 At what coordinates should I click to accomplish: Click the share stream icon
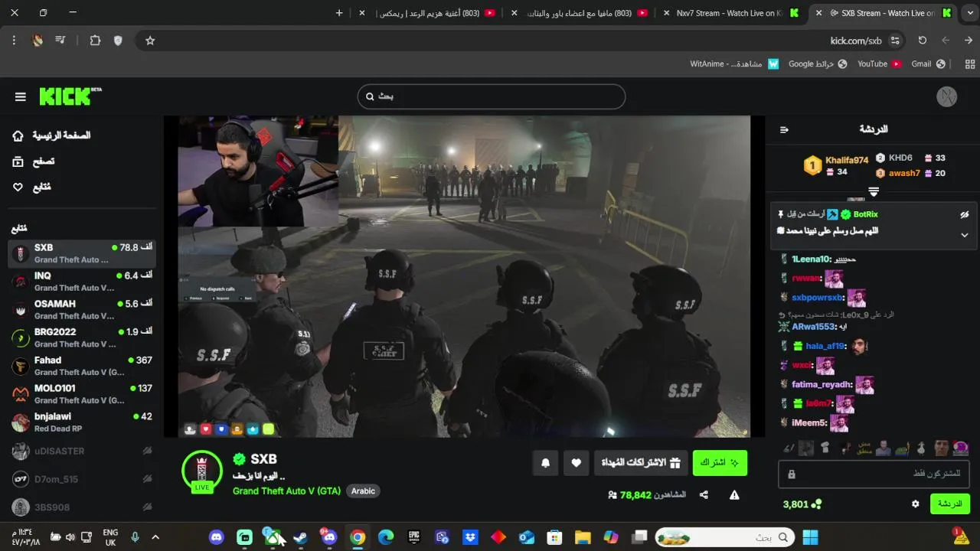coord(704,495)
